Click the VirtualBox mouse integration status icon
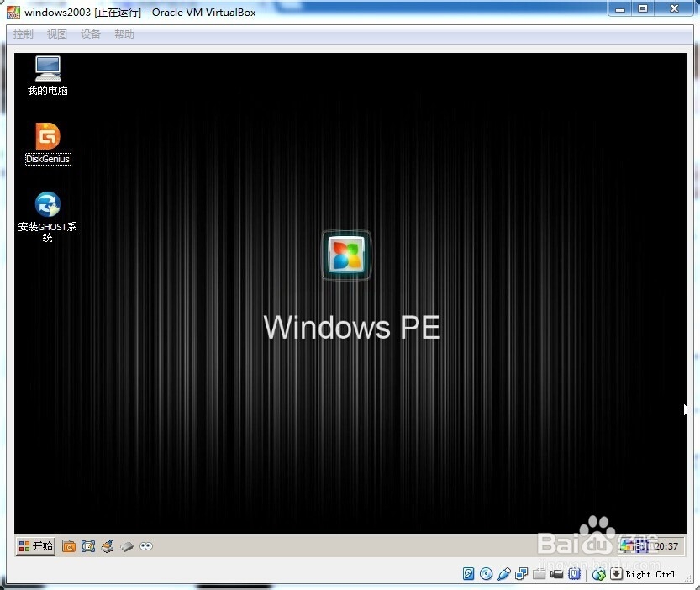 pos(598,574)
